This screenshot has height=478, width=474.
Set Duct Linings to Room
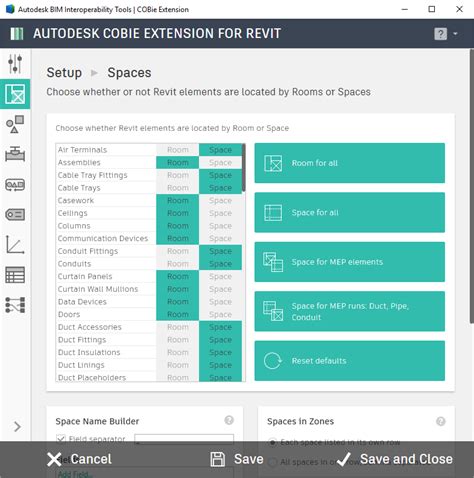point(178,365)
